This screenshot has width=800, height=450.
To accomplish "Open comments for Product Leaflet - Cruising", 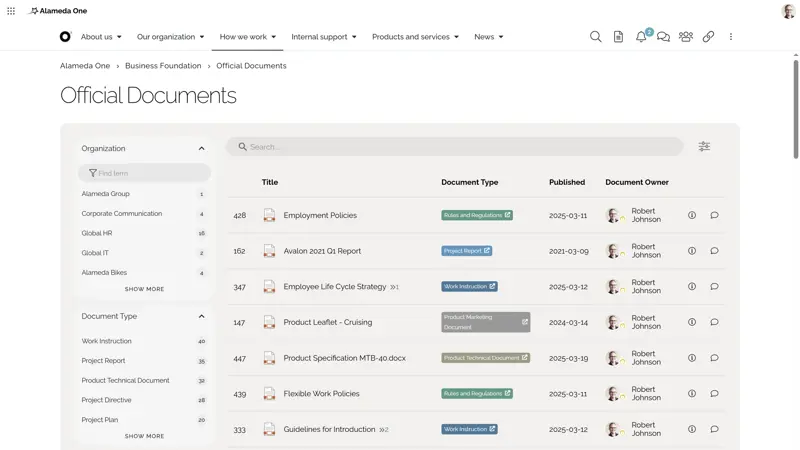I will click(714, 322).
